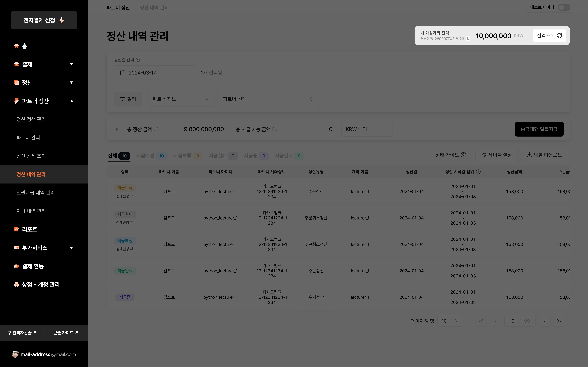
Task: Click the 송금대행 일괄지급 button
Action: click(x=539, y=129)
